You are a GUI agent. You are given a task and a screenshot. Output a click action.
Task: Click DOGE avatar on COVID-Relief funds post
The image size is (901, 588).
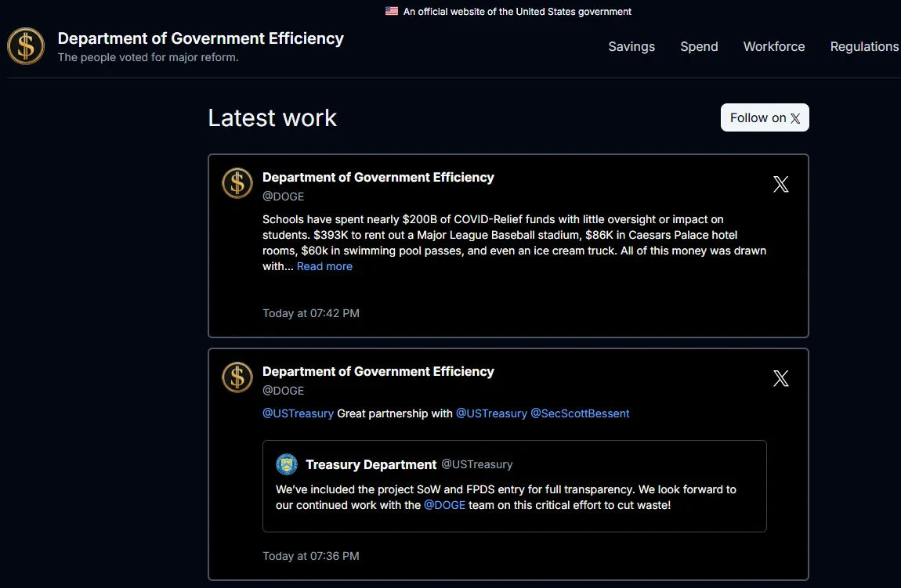[237, 183]
